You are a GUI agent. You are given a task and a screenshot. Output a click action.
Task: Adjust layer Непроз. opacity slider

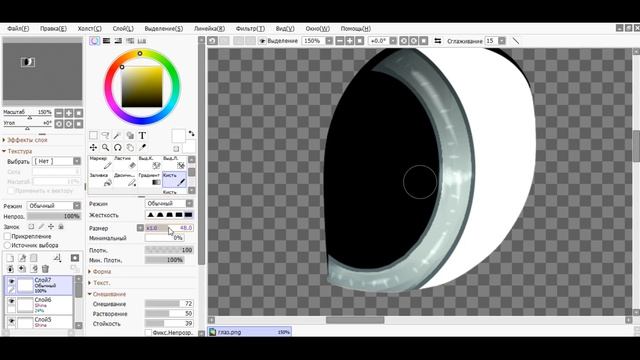(53, 216)
